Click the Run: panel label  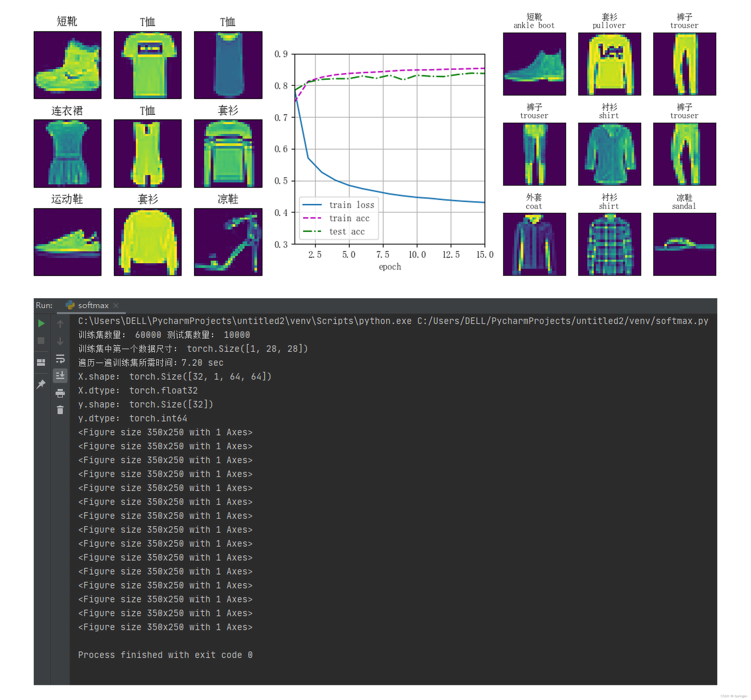click(44, 305)
